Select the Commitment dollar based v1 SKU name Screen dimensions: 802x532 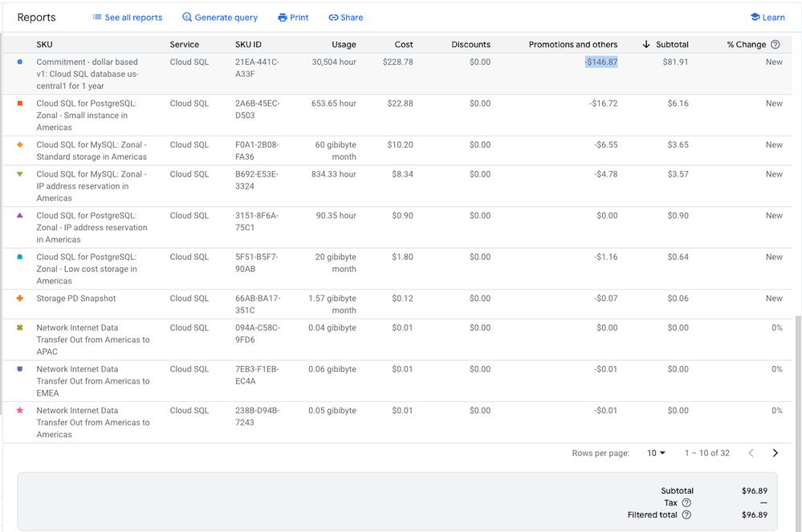(88, 74)
